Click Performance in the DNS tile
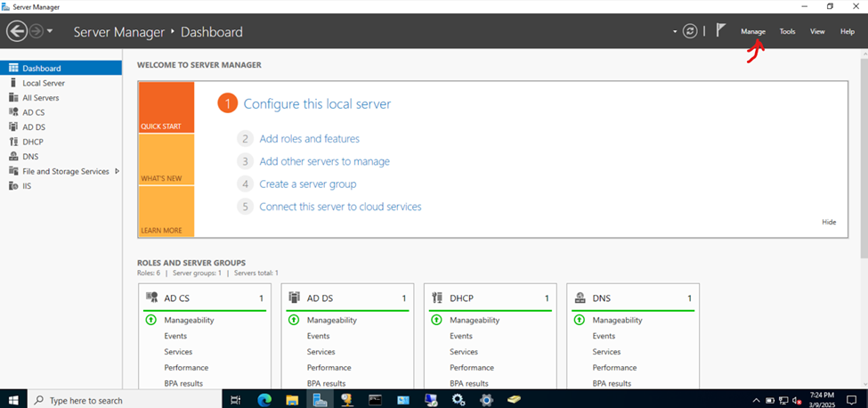The height and width of the screenshot is (408, 868). 614,368
